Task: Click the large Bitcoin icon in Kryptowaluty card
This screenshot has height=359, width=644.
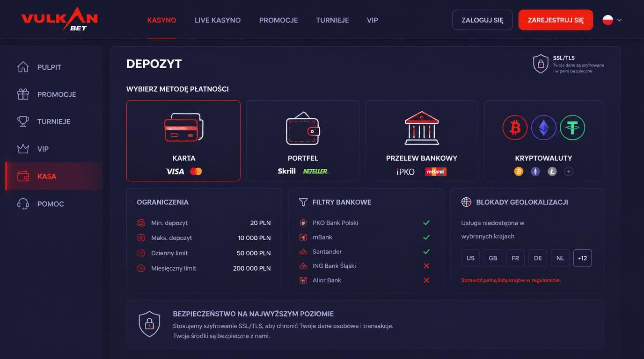Action: 515,128
